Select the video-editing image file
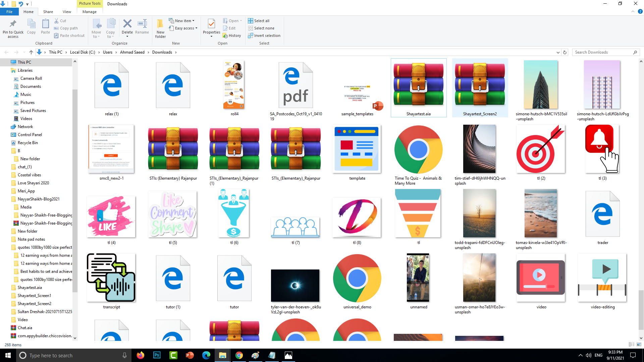Screen dimensions: 644x362 point(603,282)
